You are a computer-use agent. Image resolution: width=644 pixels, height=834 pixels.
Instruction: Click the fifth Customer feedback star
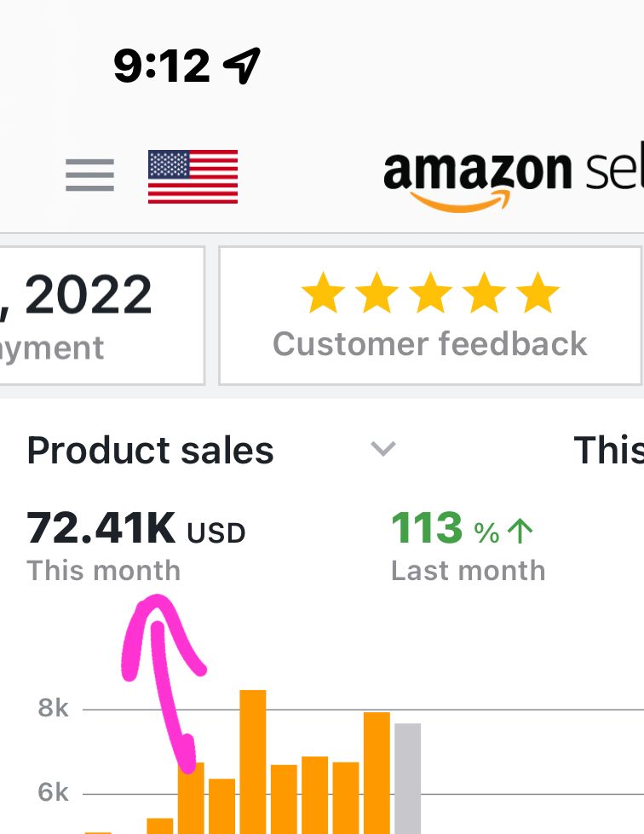pos(538,295)
